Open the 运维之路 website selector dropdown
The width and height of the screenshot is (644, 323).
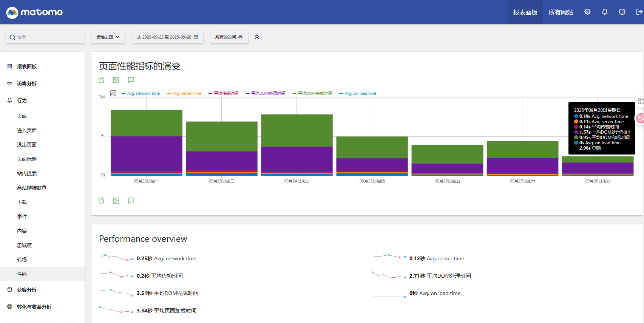coord(108,37)
